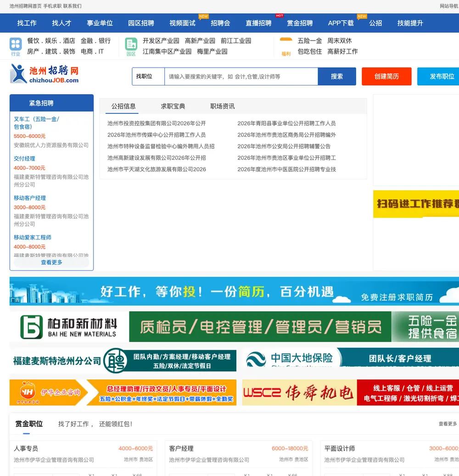
Task: Open 网站导航 at the top right
Action: click(449, 6)
